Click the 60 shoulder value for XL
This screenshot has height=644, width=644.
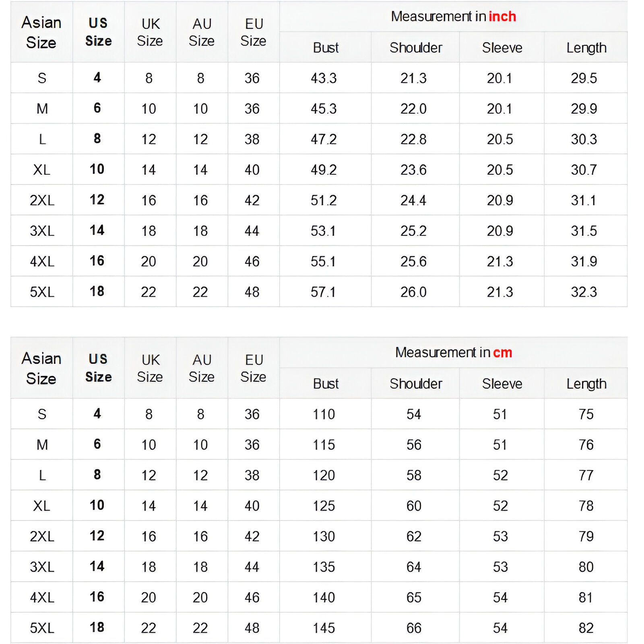tap(414, 506)
